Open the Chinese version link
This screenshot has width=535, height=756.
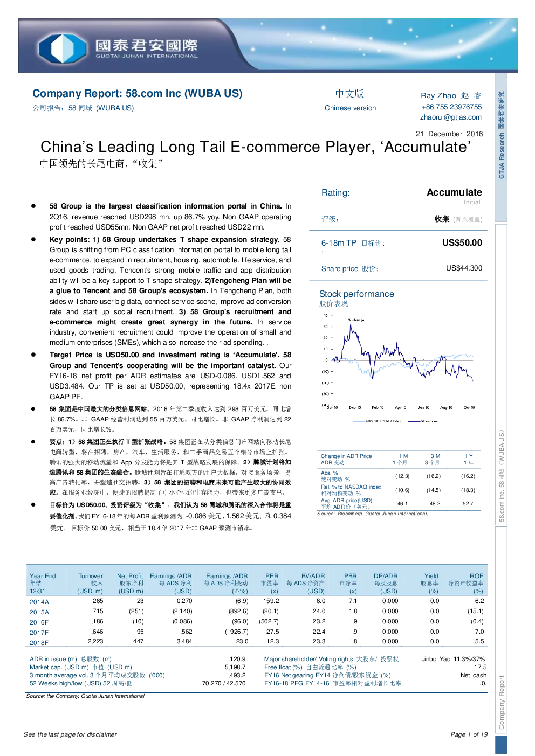(x=350, y=108)
